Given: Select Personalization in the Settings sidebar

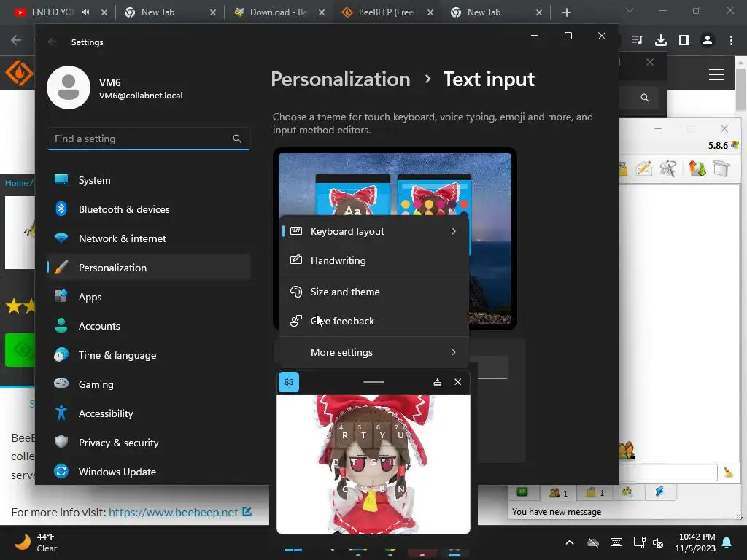Looking at the screenshot, I should pyautogui.click(x=149, y=267).
